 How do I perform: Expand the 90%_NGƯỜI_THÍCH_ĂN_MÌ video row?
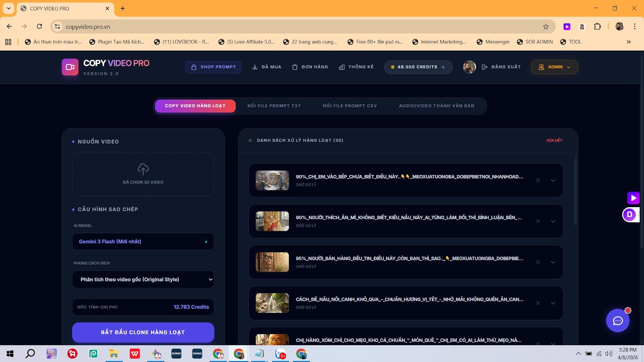553,221
